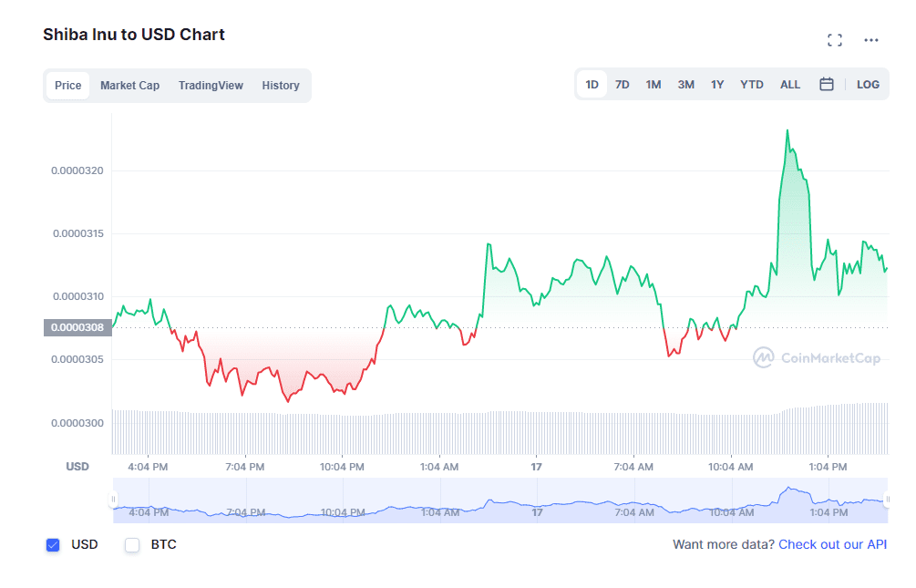The width and height of the screenshot is (916, 588).
Task: Set chart range to 7D
Action: pos(623,85)
